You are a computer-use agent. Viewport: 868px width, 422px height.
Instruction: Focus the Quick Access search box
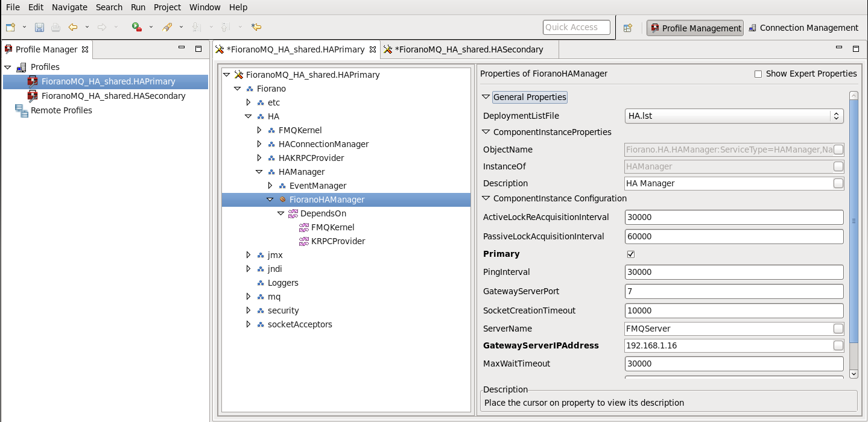[577, 27]
